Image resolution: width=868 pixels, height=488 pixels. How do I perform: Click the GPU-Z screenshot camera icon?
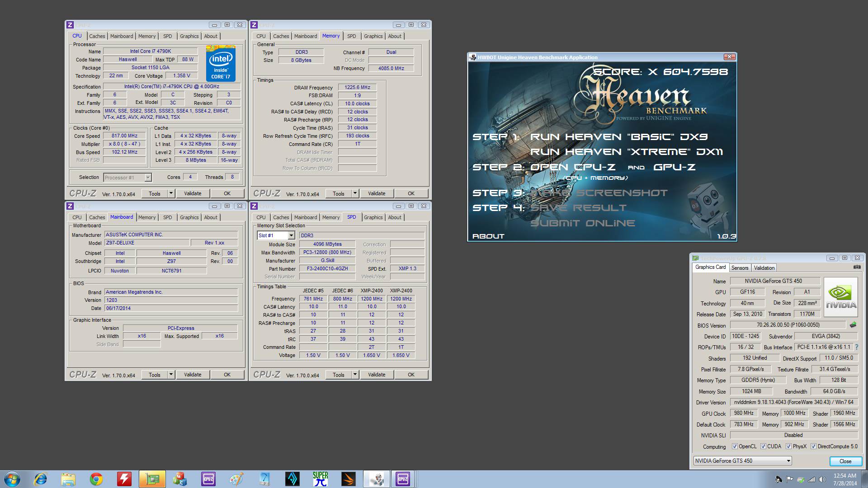point(857,267)
